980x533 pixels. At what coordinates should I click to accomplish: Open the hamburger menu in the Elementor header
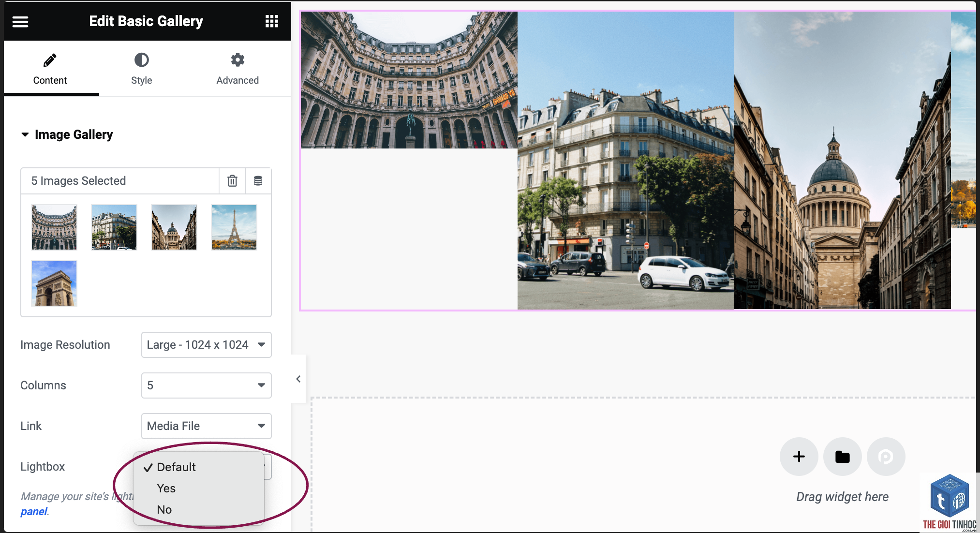click(20, 21)
